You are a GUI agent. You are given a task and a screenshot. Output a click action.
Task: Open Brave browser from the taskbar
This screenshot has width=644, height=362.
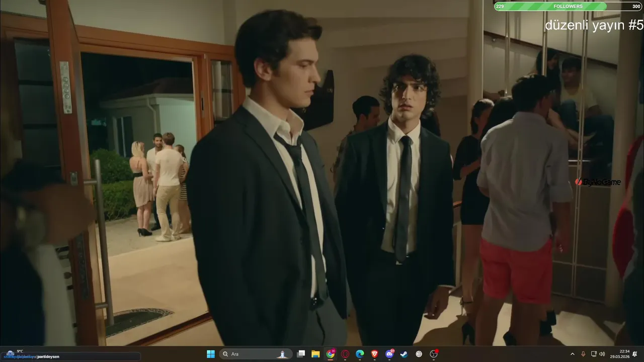(374, 354)
